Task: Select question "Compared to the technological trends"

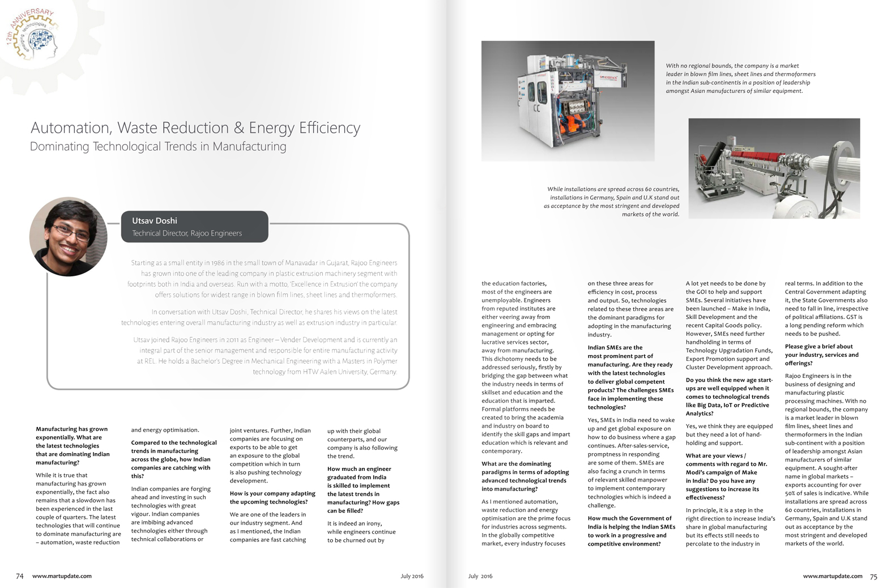Action: coord(174,459)
